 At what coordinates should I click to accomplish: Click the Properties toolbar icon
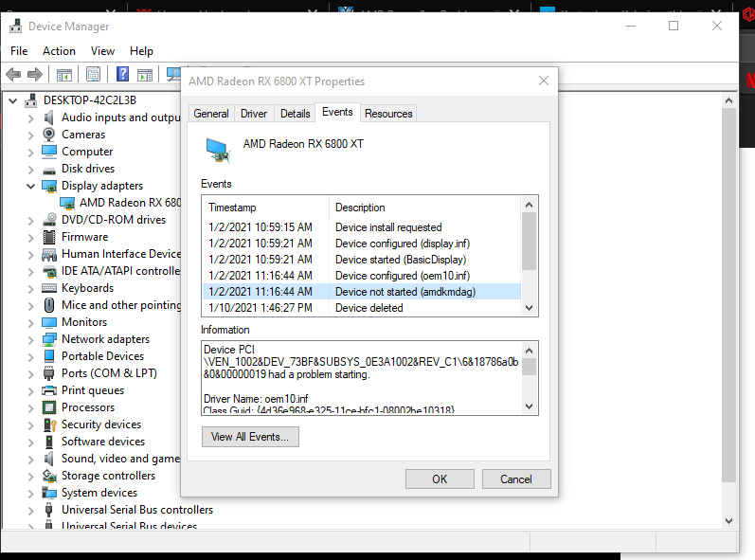tap(94, 74)
